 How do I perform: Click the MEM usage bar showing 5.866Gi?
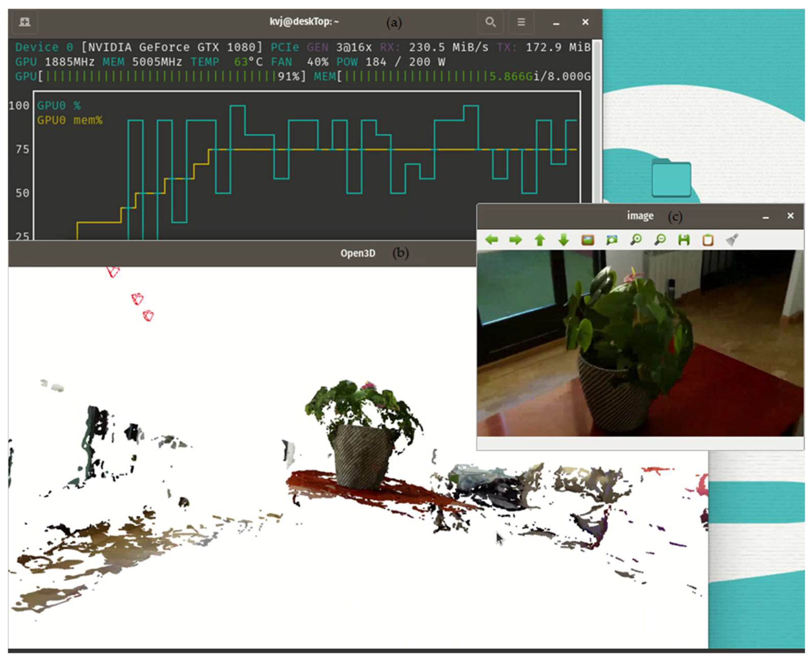452,76
